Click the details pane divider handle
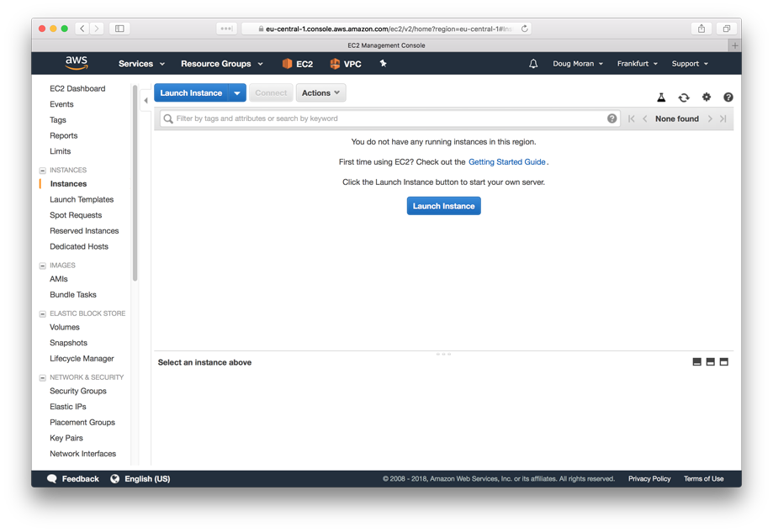Viewport: 773px width, 532px height. [x=443, y=354]
